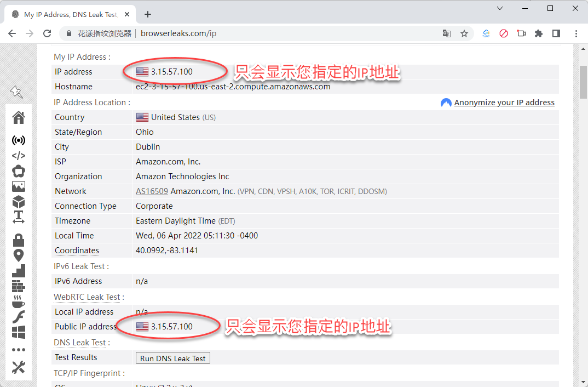Open the IP address tool radio-wave icon
This screenshot has width=588, height=387.
click(19, 140)
